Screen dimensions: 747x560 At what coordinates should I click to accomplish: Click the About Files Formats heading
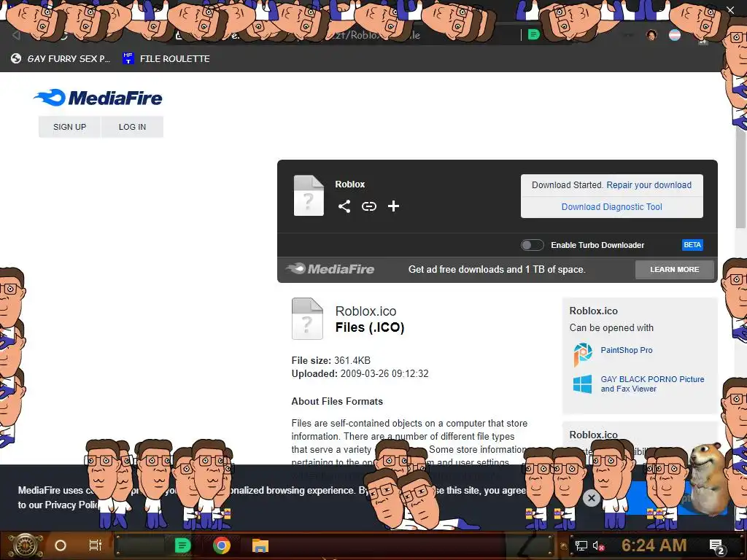pos(337,401)
